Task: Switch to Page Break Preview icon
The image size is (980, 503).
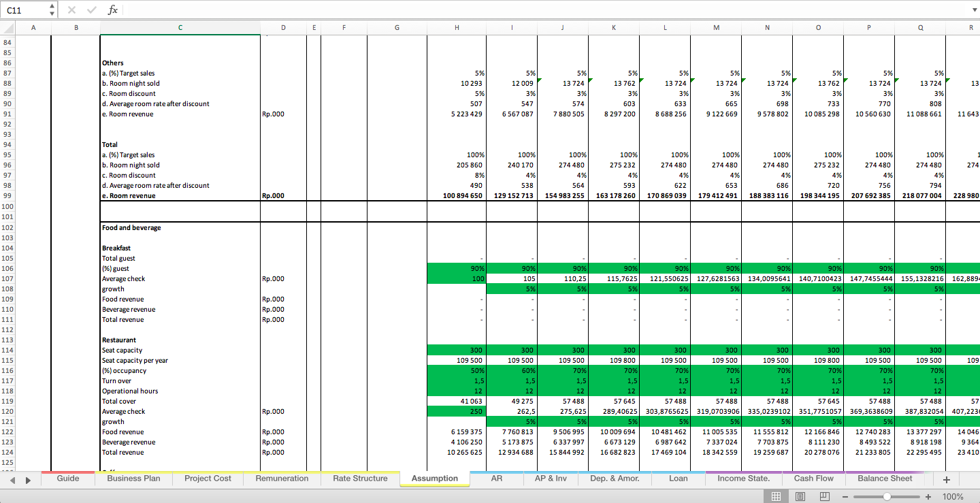Action: (825, 497)
